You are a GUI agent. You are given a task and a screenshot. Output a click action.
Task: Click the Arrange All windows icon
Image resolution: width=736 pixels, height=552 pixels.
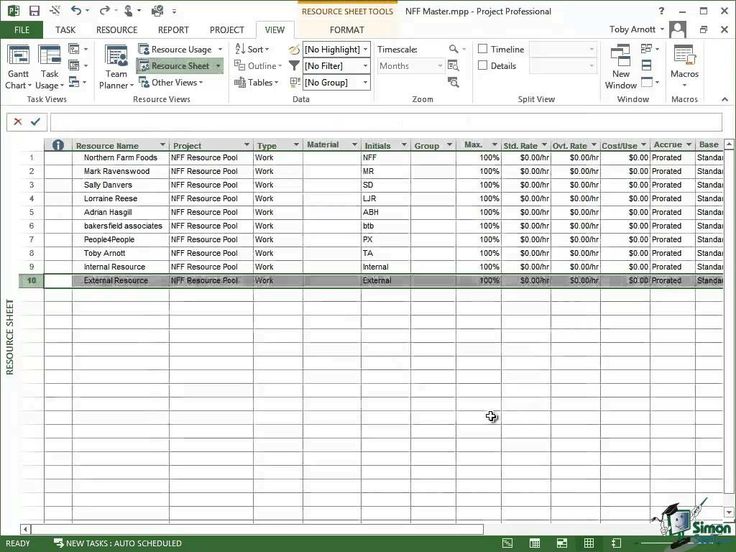646,65
